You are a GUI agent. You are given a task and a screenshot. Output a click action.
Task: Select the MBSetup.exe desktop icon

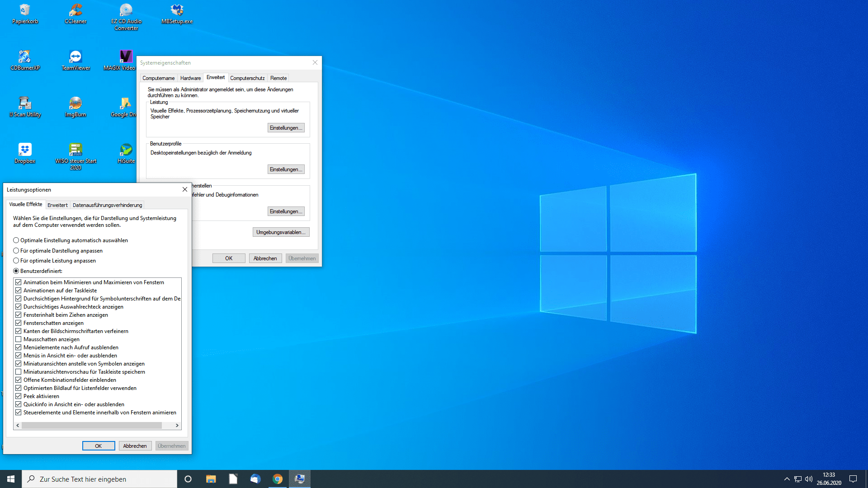coord(177,14)
